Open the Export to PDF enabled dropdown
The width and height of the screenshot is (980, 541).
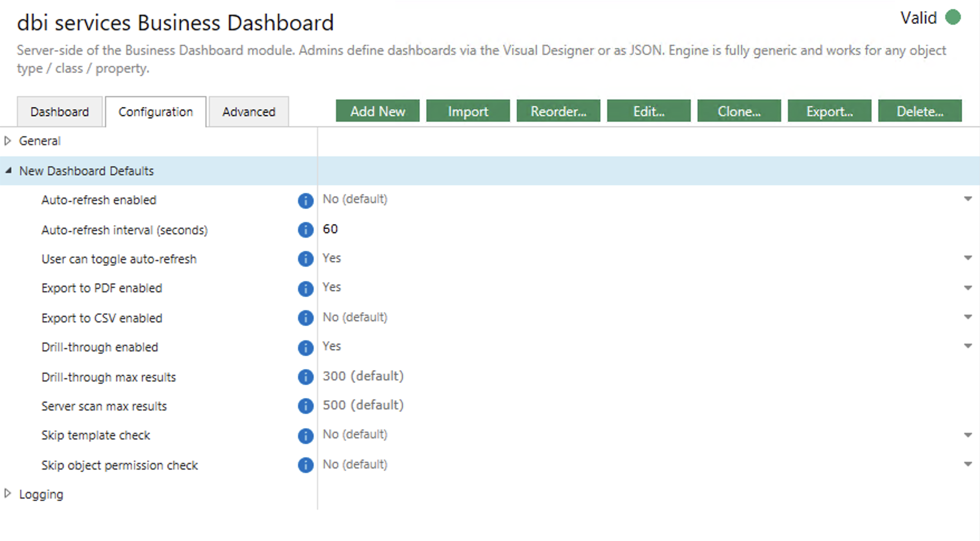(x=968, y=288)
